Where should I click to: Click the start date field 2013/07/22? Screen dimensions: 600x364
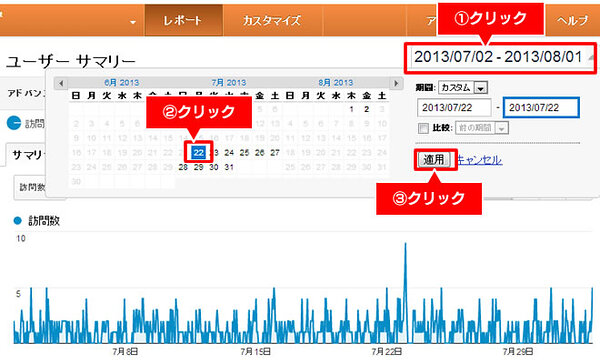[x=454, y=108]
